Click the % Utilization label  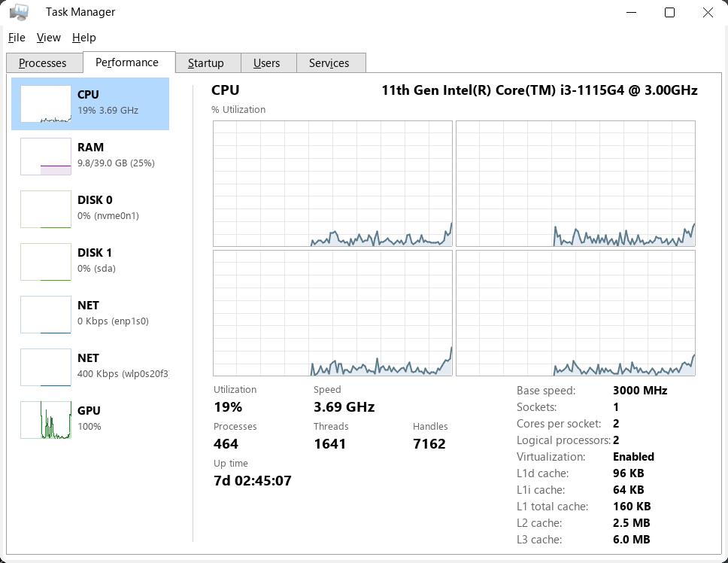click(x=238, y=110)
